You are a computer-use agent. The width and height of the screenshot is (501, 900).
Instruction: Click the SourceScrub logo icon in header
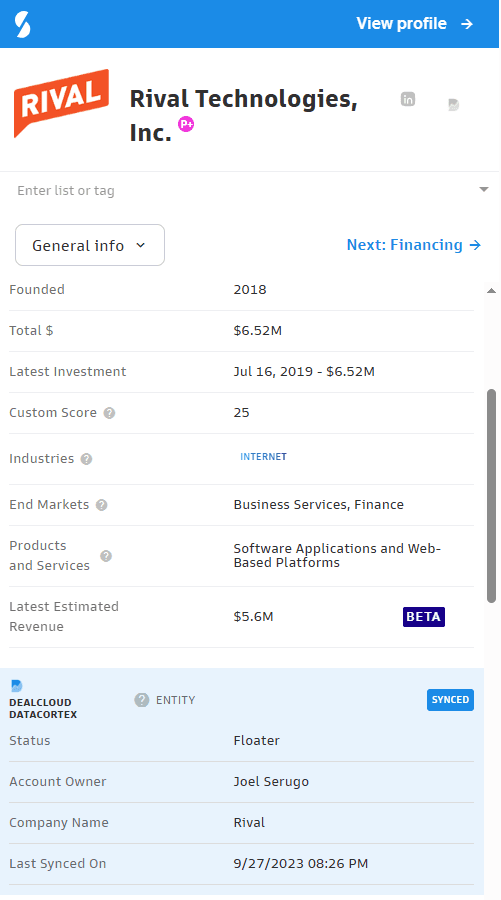coord(22,24)
